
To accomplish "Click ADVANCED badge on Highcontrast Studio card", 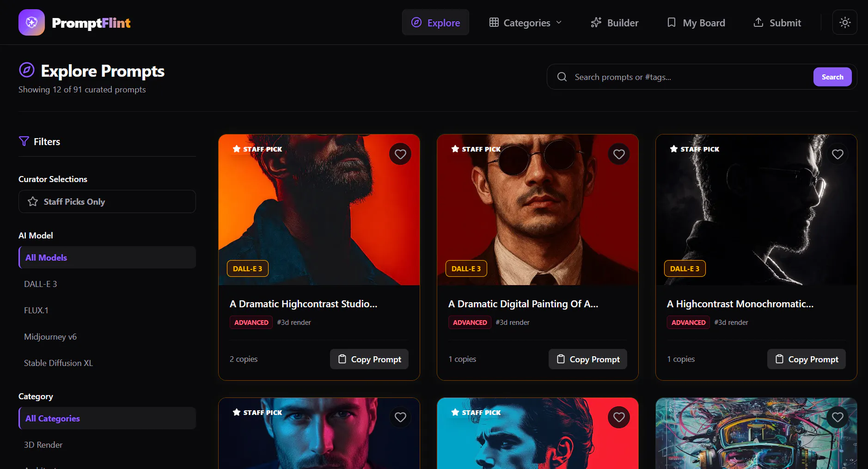I will pos(251,322).
